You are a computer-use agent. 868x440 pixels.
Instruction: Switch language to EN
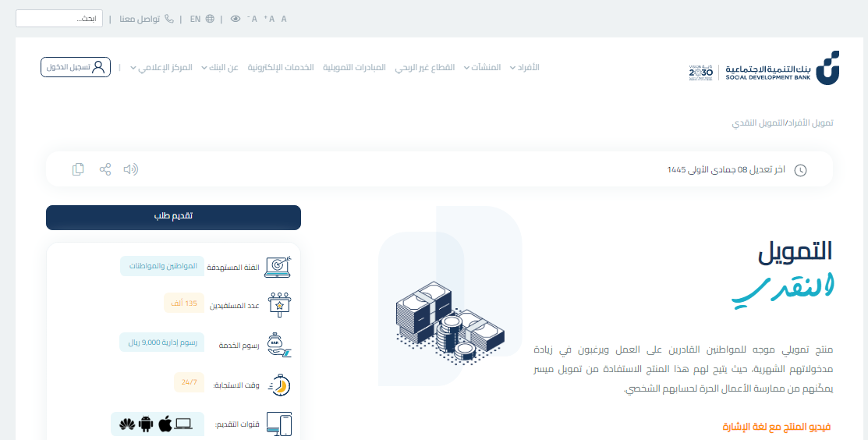coord(201,19)
